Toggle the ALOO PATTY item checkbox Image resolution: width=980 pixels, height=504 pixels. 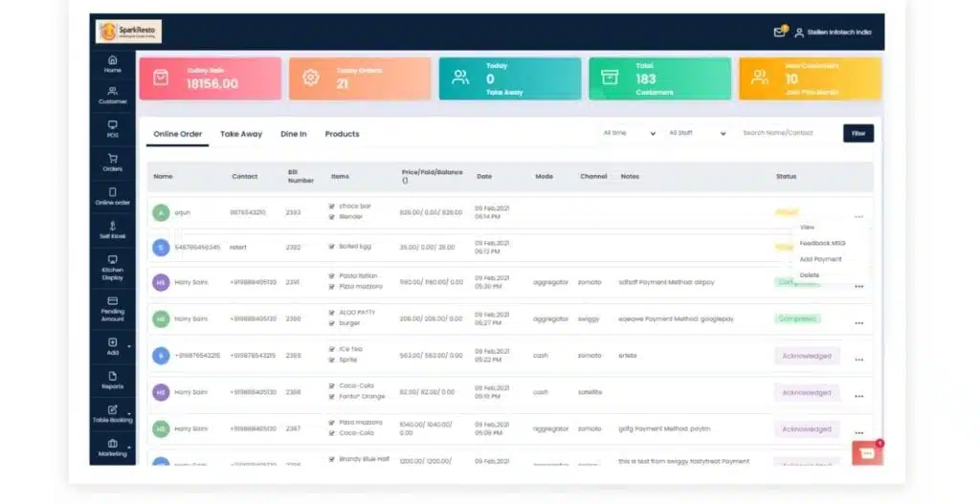tap(332, 313)
